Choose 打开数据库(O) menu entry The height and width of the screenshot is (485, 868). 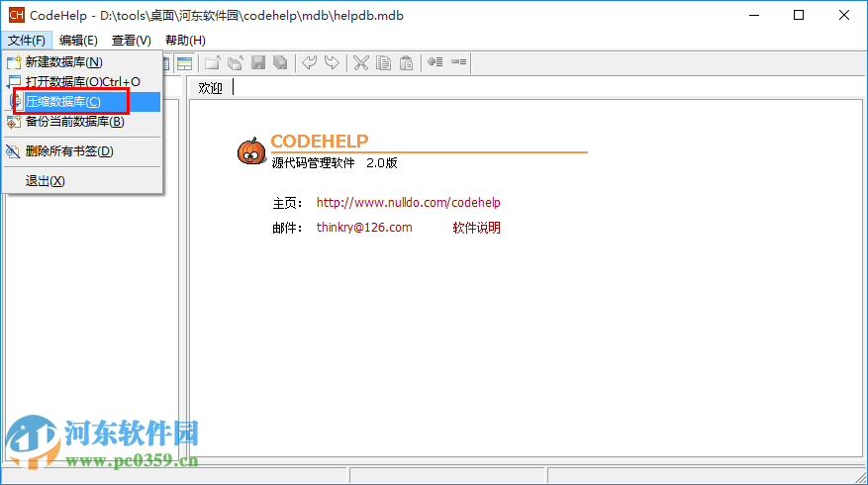[x=83, y=82]
